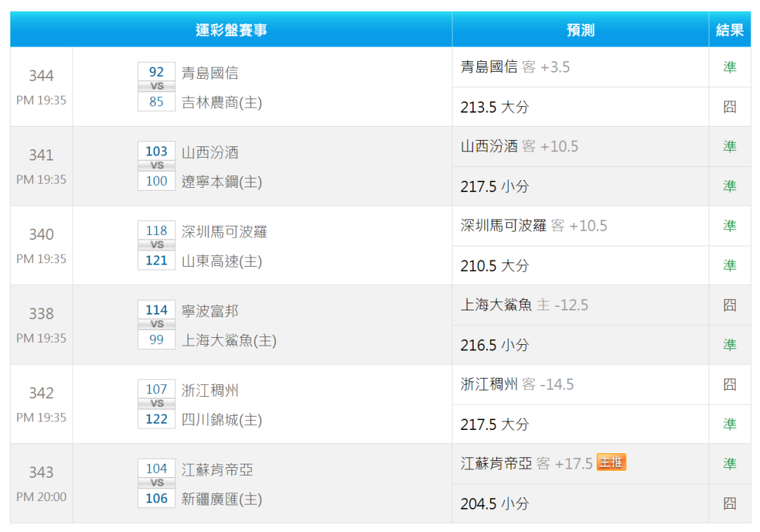
Task: Click prediction 217.5 小分
Action: (495, 186)
